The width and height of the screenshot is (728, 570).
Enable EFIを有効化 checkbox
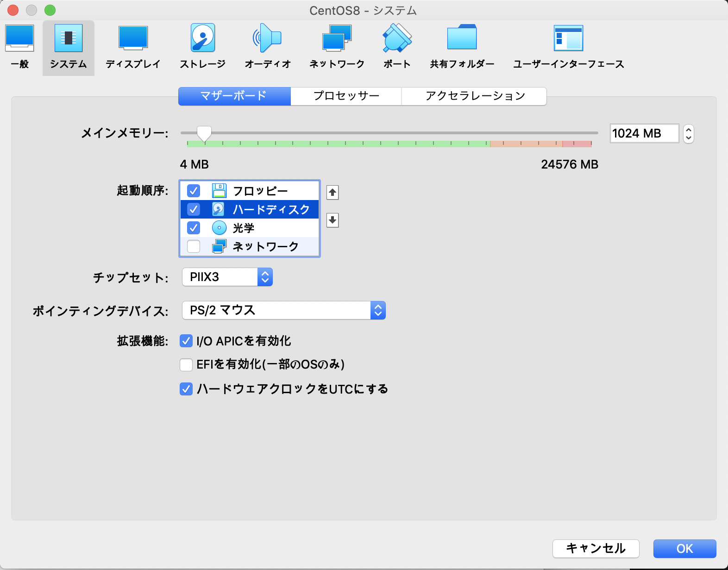coord(186,365)
